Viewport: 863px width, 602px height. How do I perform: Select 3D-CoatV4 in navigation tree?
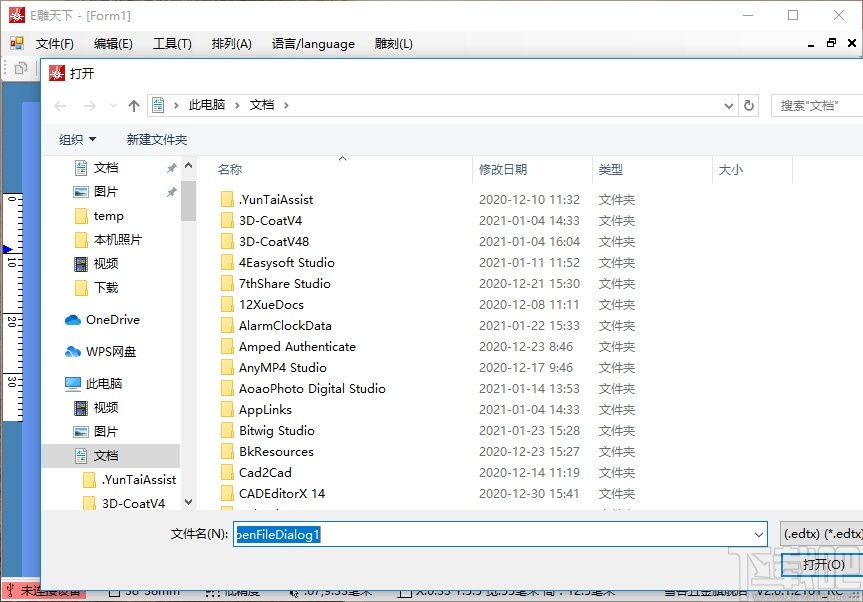click(133, 504)
